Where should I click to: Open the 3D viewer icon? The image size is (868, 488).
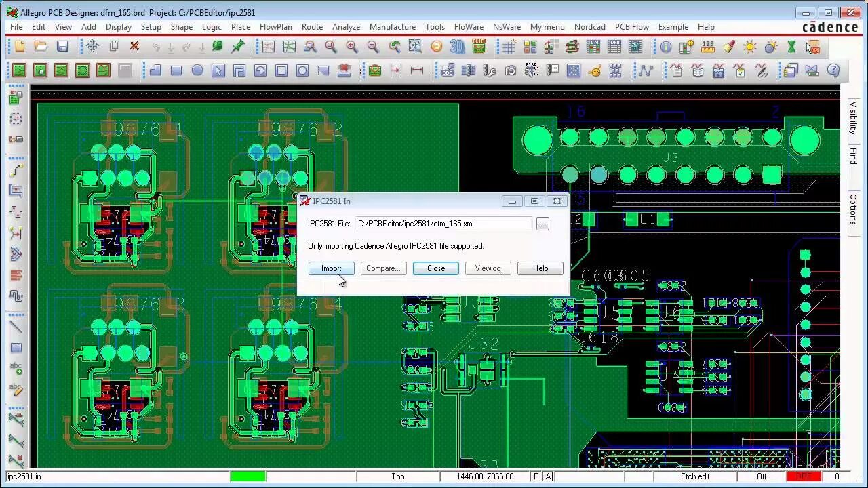[x=458, y=47]
